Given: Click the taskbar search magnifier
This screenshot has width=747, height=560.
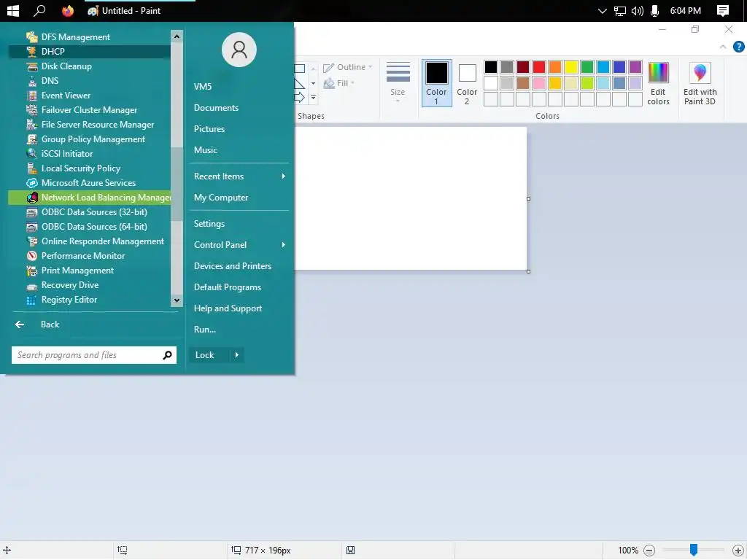Looking at the screenshot, I should (39, 10).
